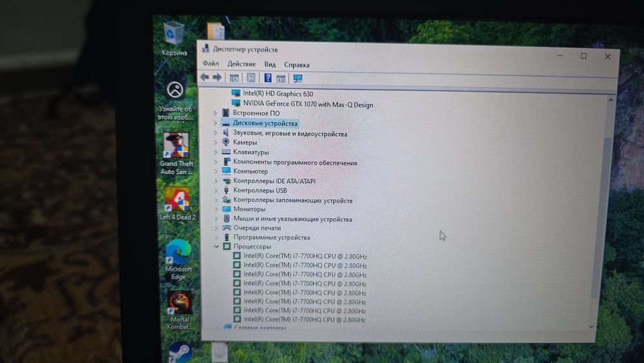Click the printer icon beside Очереди печати

click(227, 228)
